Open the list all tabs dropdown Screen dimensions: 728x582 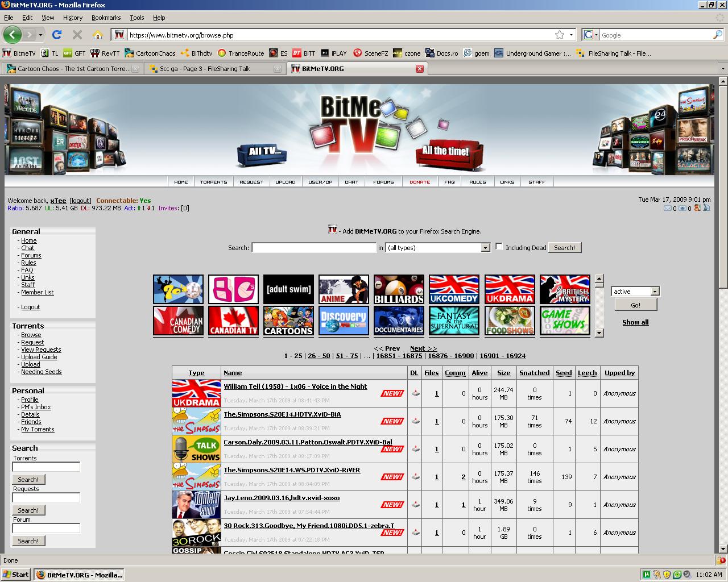(x=723, y=69)
